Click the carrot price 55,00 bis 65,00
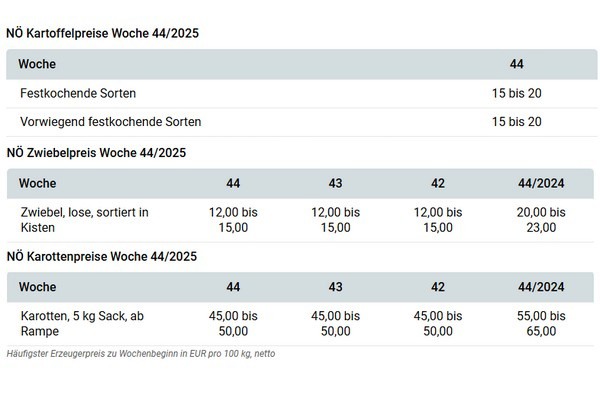600x400 pixels. click(540, 324)
